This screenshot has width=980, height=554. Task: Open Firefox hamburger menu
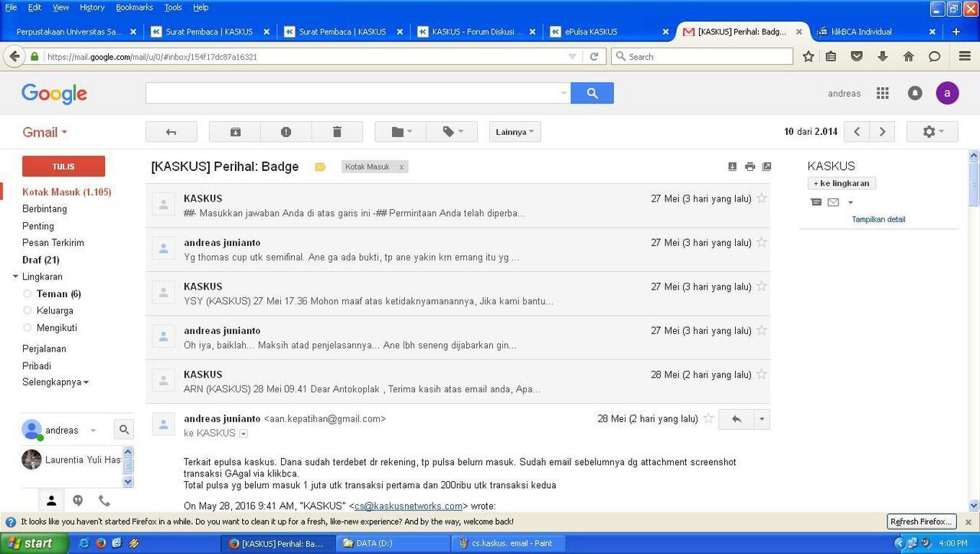click(964, 57)
